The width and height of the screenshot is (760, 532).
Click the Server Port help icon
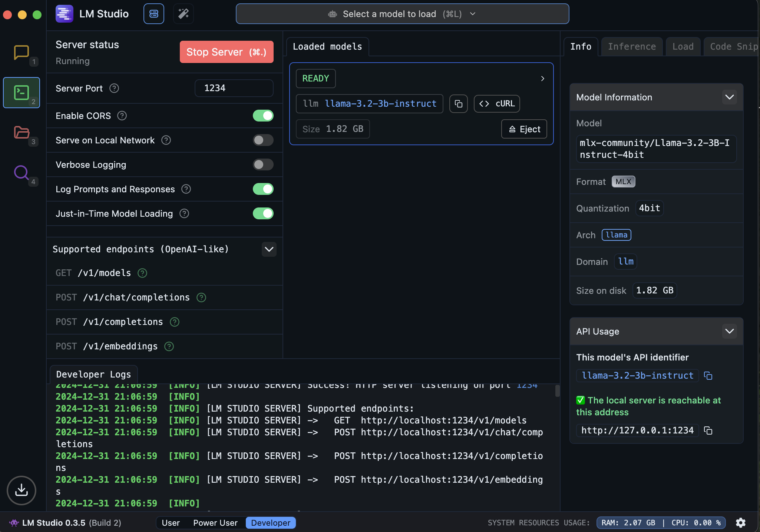114,88
